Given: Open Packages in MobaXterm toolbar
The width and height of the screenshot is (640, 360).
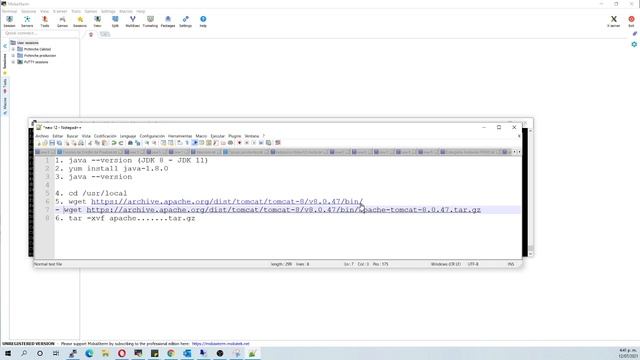Looking at the screenshot, I should click(x=168, y=21).
